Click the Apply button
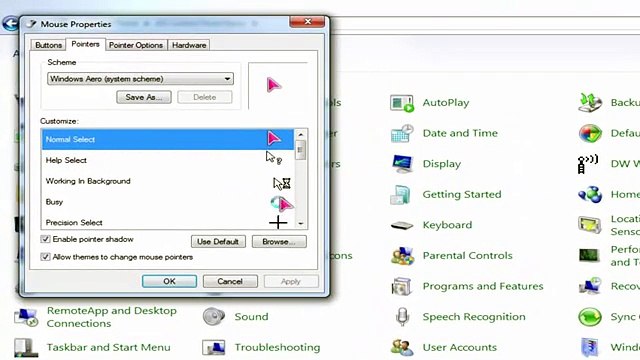This screenshot has height=360, width=640. (291, 281)
